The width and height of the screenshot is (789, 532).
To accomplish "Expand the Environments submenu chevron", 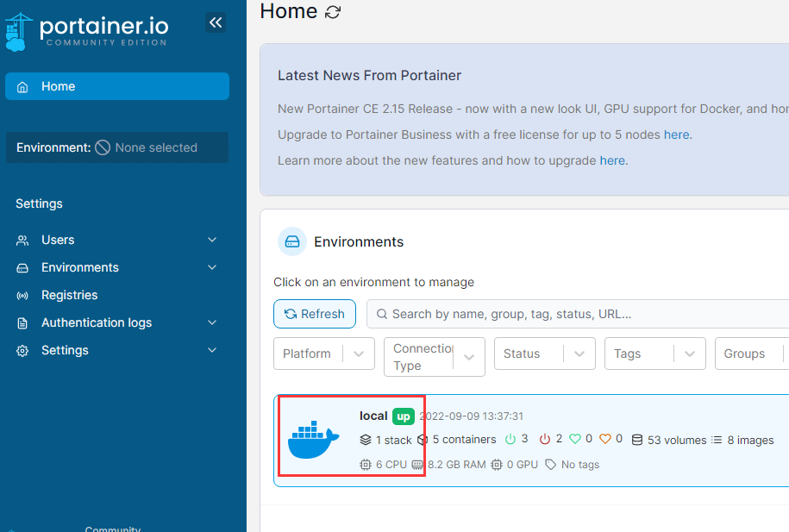I will [x=212, y=268].
